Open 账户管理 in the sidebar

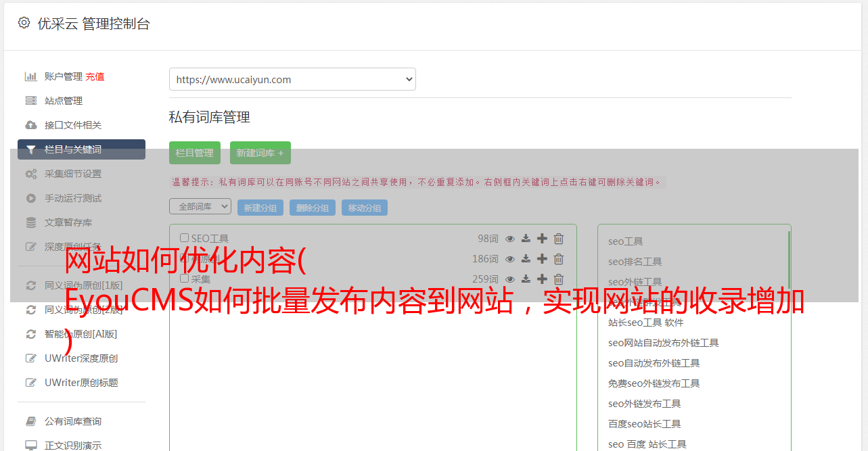point(64,76)
